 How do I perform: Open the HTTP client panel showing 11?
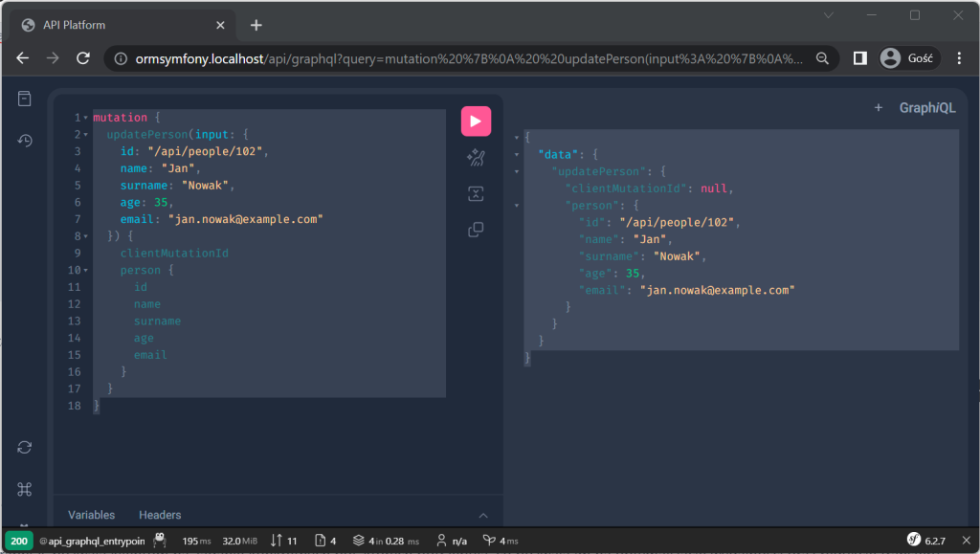pos(283,541)
